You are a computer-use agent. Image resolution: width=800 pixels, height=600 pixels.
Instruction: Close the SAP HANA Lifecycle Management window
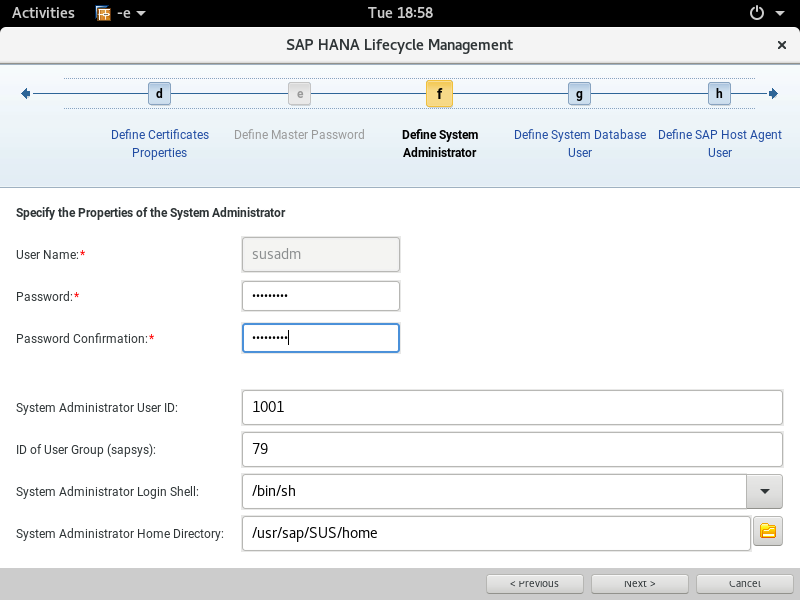pyautogui.click(x=781, y=45)
